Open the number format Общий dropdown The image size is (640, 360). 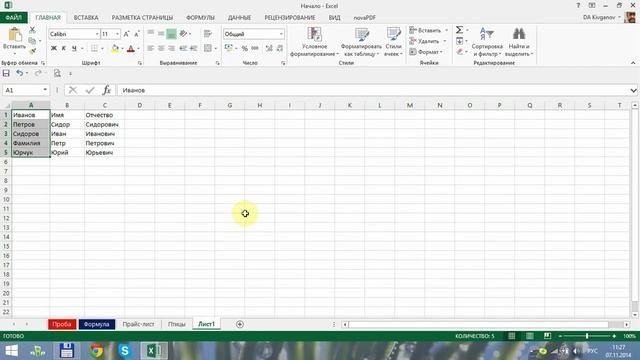click(281, 34)
